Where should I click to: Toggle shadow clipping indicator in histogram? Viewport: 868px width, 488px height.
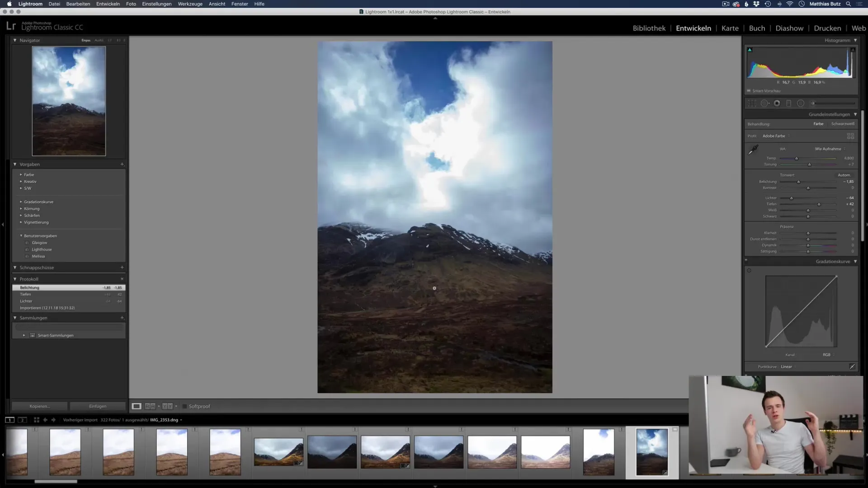[x=750, y=50]
